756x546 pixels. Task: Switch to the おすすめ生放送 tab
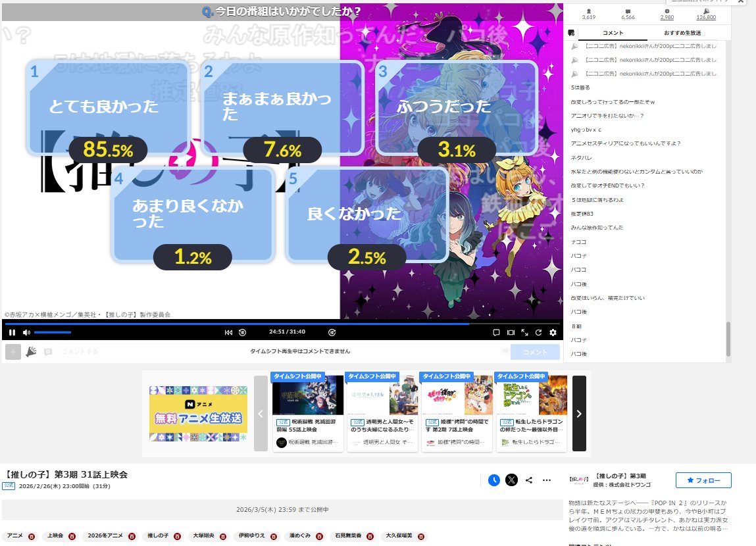tap(682, 33)
